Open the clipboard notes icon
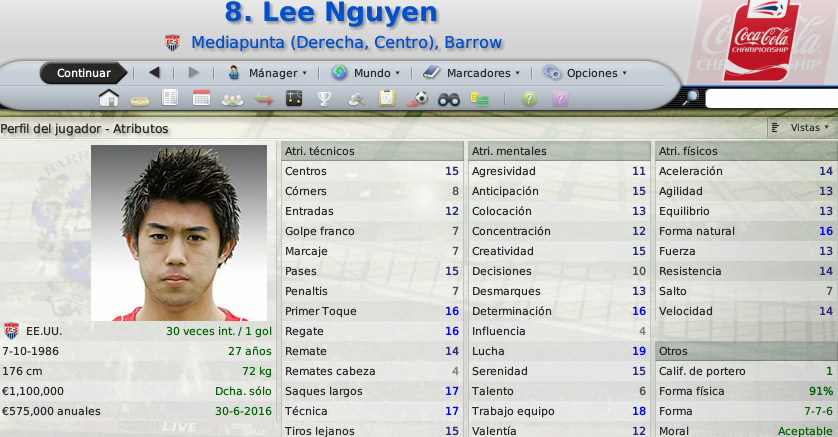 click(x=386, y=98)
